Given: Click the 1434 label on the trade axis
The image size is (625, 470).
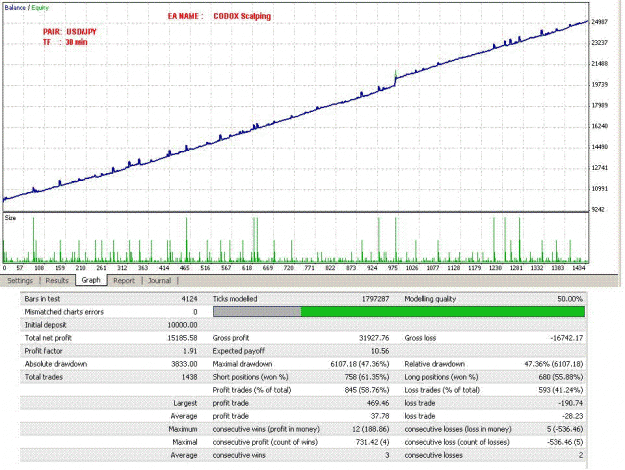Looking at the screenshot, I should pos(578,268).
